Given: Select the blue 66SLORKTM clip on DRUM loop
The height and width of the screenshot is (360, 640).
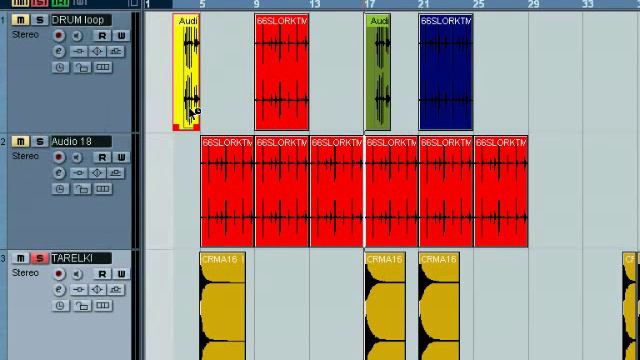Looking at the screenshot, I should click(446, 72).
